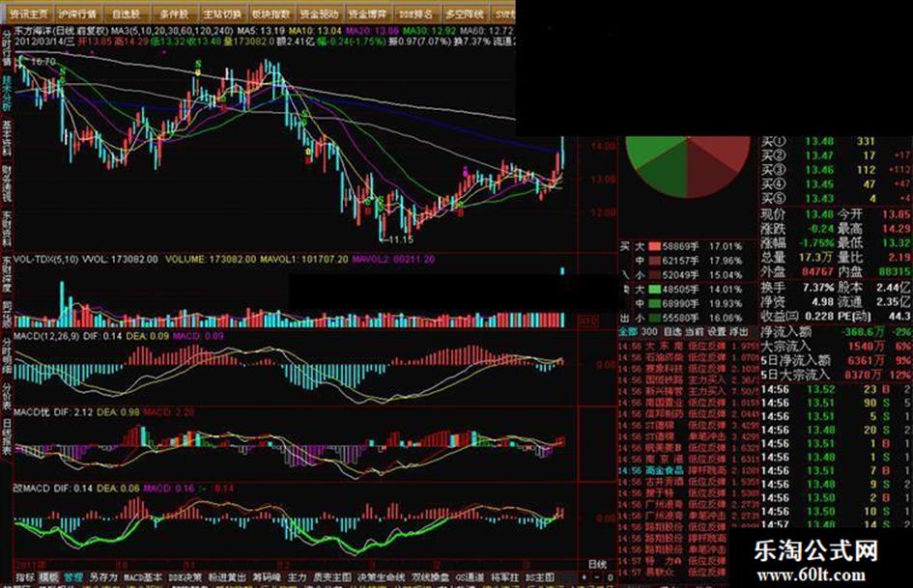The image size is (913, 588).
Task: Click the 现价 13.48 value
Action: 820,214
